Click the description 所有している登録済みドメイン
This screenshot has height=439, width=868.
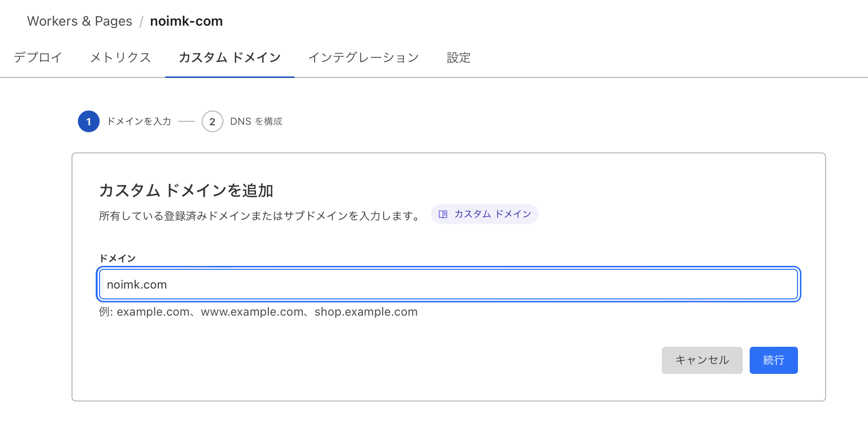tap(260, 216)
